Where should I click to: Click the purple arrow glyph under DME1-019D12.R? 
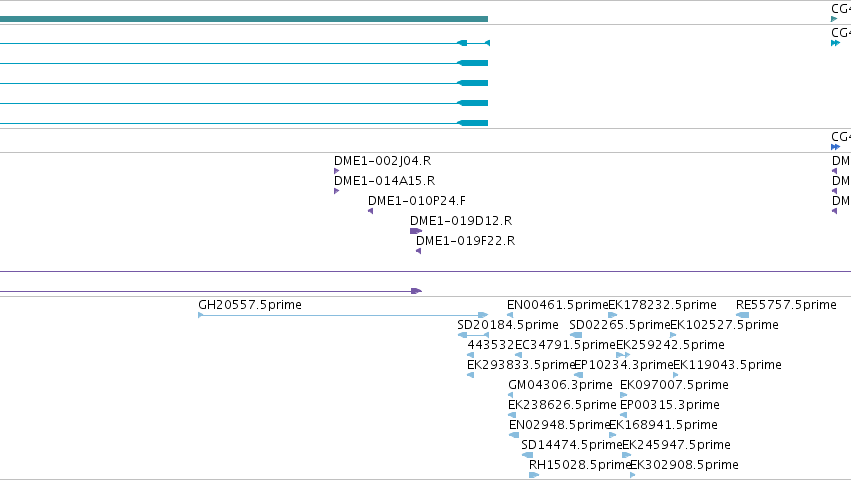tap(416, 231)
